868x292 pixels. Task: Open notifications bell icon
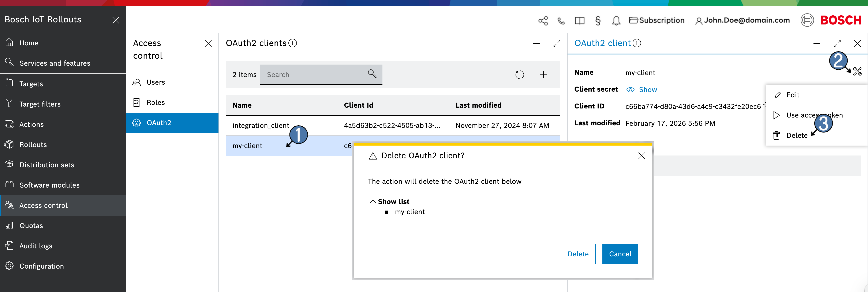tap(616, 20)
